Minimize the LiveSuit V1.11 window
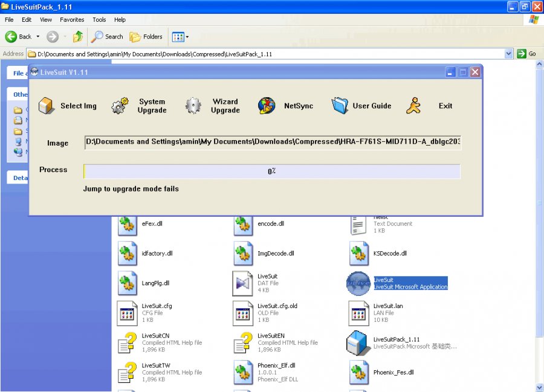 point(450,72)
